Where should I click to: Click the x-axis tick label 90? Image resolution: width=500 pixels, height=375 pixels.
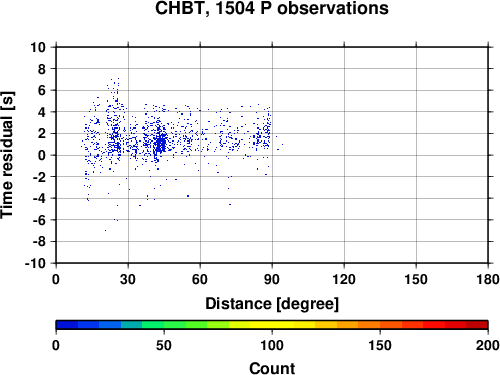272,279
